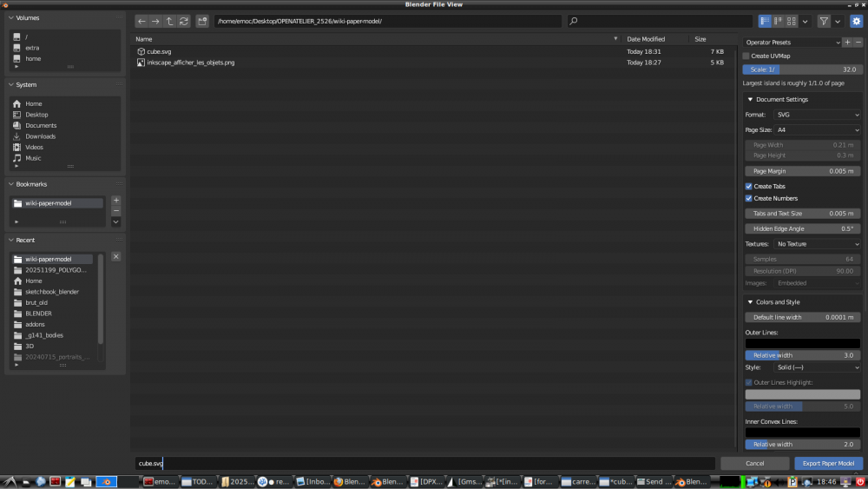Switch to thumbnail display mode

coord(791,21)
